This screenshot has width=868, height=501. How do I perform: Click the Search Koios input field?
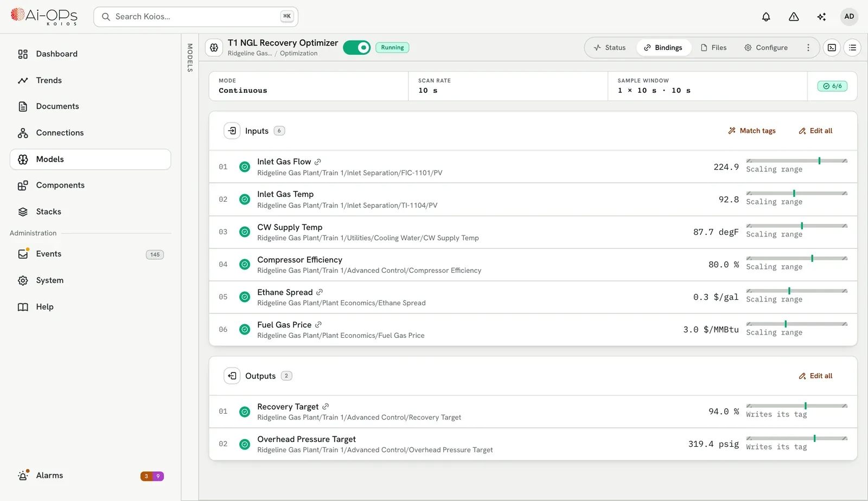point(196,17)
